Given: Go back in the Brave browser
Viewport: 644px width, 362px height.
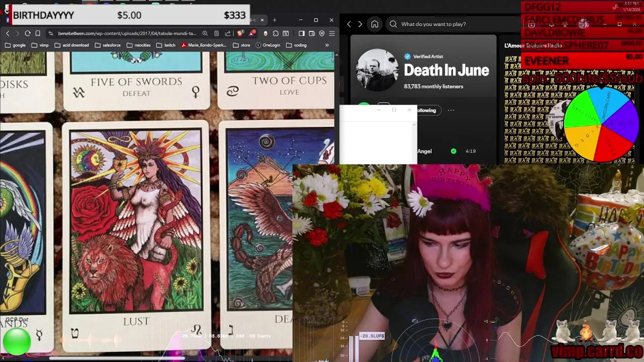Looking at the screenshot, I should click(x=8, y=33).
